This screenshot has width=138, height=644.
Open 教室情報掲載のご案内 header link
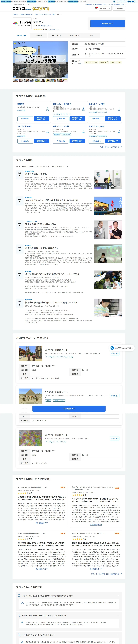pyautogui.click(x=96, y=5)
